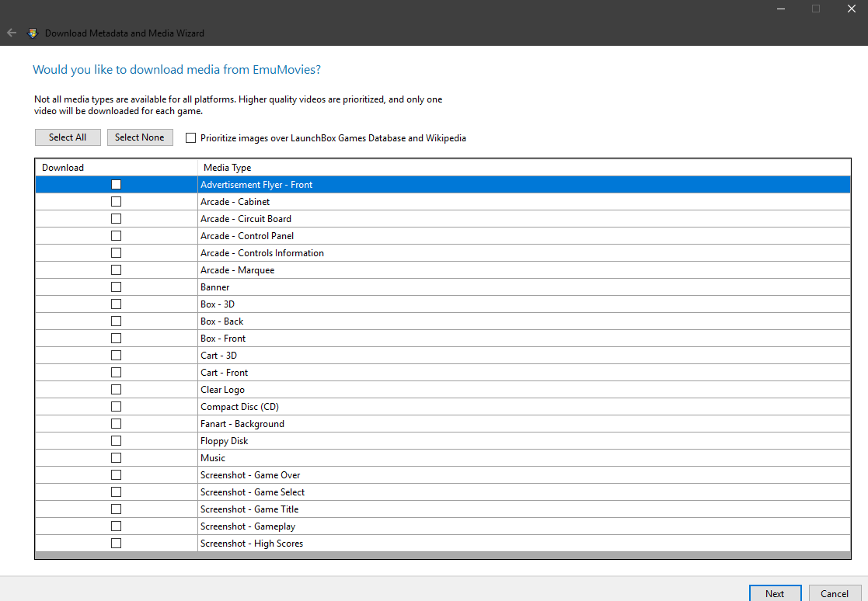
Task: Click the back arrow in wizard header
Action: click(x=12, y=33)
